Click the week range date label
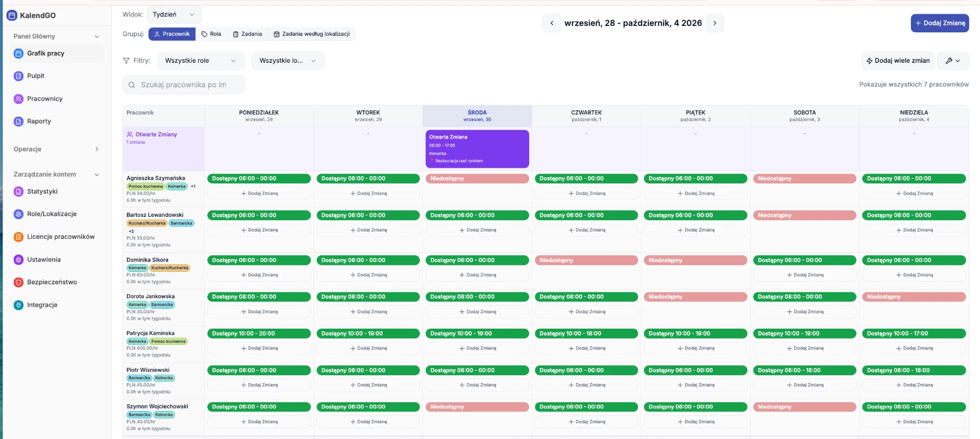Viewport: 980px width, 439px height. 633,23
